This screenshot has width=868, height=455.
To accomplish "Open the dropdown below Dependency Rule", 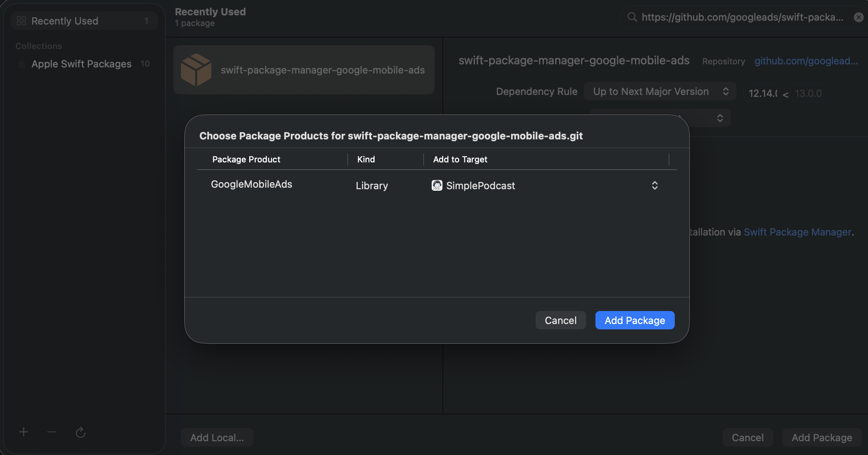I will [x=720, y=118].
